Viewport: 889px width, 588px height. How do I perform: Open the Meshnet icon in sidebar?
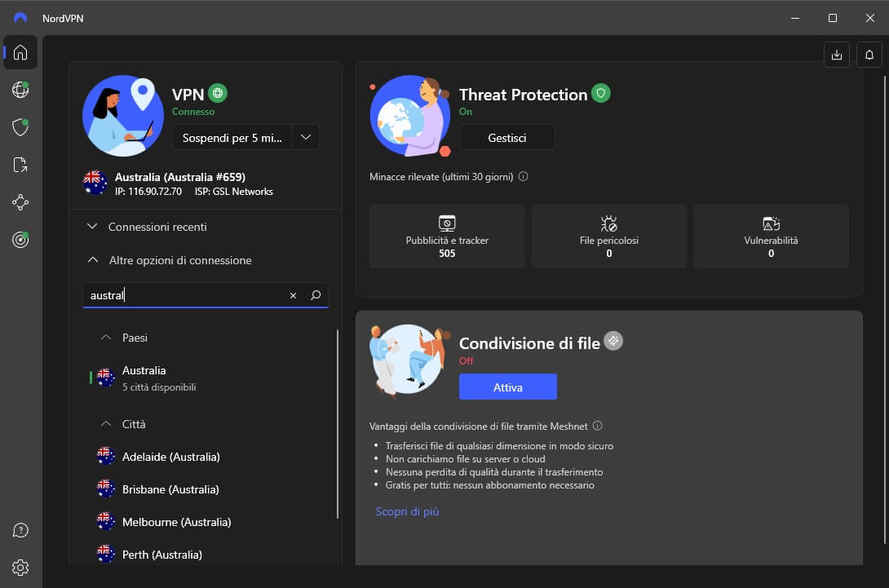click(20, 202)
